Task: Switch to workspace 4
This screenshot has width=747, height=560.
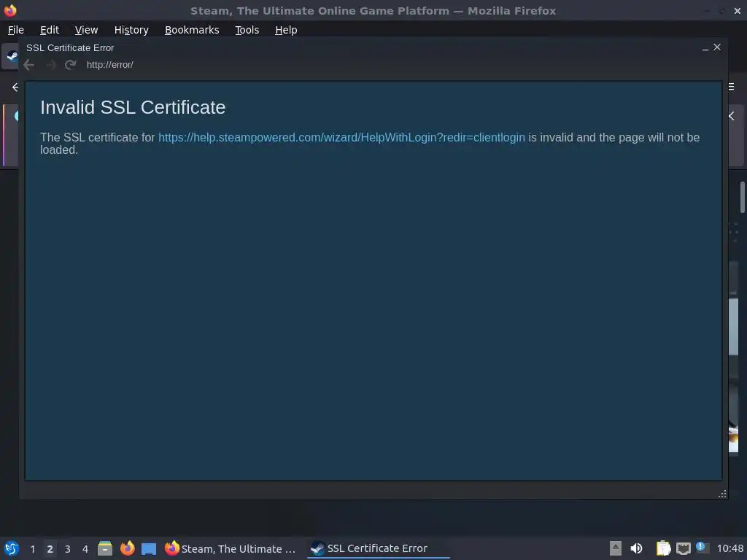Action: pos(85,549)
